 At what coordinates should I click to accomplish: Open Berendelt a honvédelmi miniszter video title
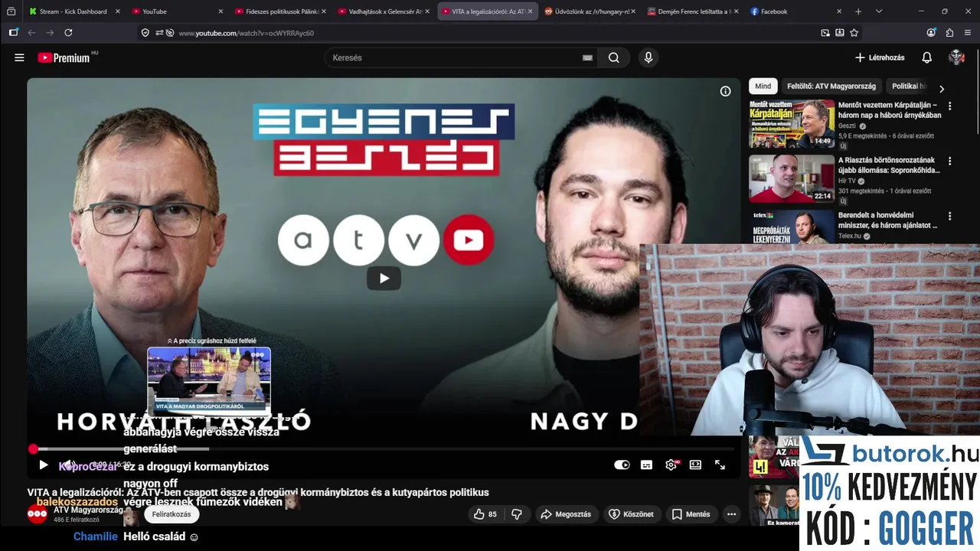coord(888,220)
